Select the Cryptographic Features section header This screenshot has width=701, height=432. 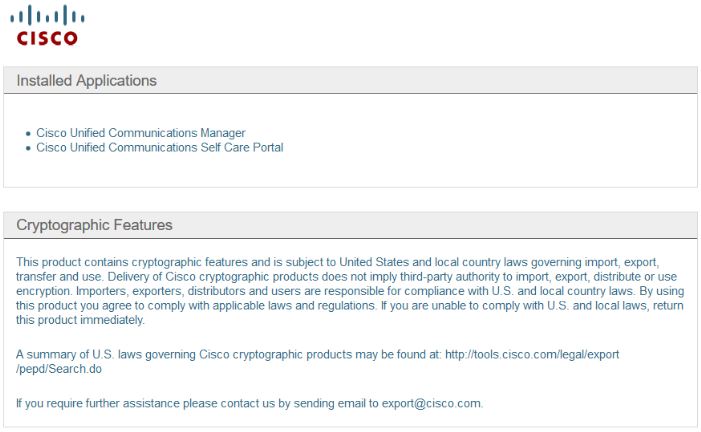350,225
